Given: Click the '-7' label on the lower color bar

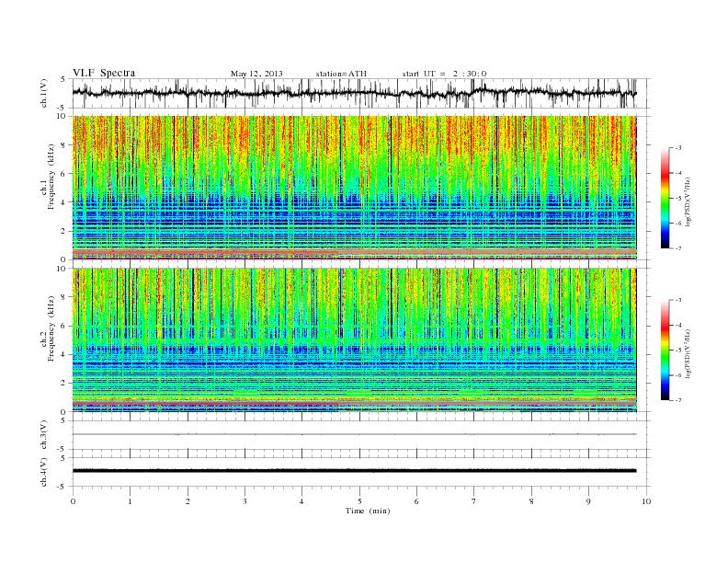Looking at the screenshot, I should click(x=678, y=400).
